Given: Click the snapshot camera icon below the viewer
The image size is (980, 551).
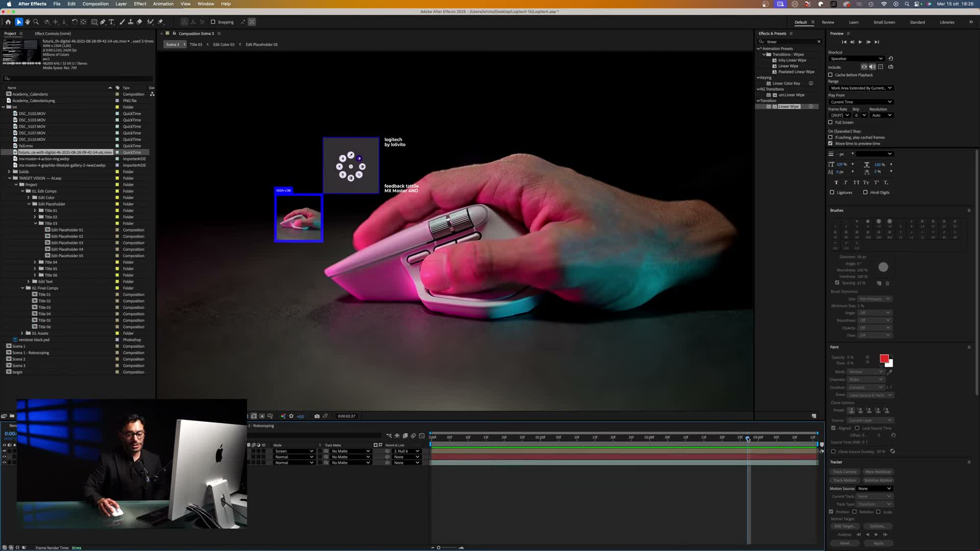Looking at the screenshot, I should click(x=317, y=416).
